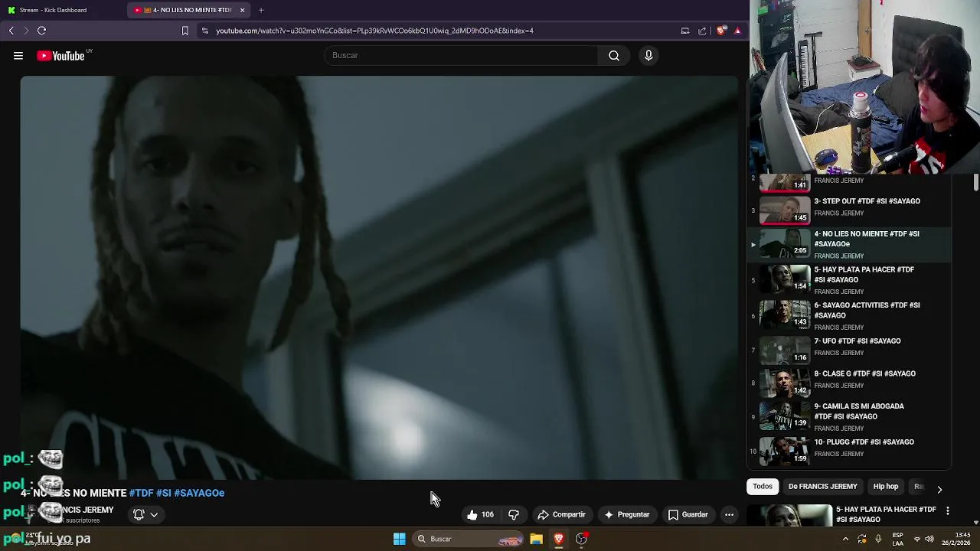Bookmark this page with bookmark icon

185,31
